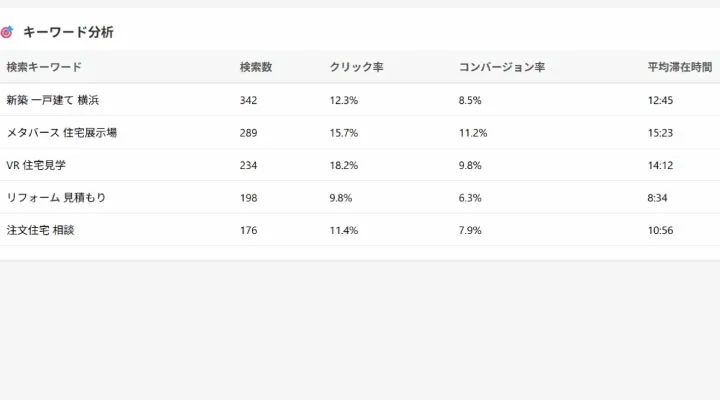Select the 新築 一戸建て 横浜 keyword row
The image size is (720, 400).
click(360, 100)
